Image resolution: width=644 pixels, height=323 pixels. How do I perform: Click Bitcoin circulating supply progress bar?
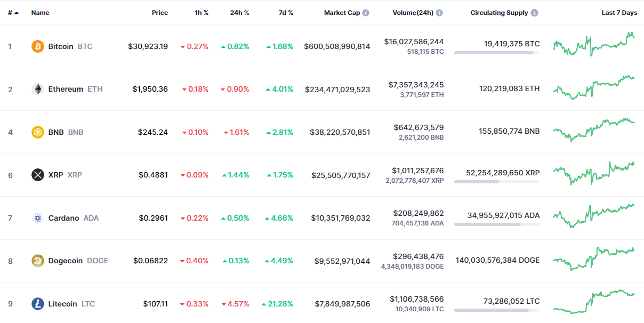(496, 53)
